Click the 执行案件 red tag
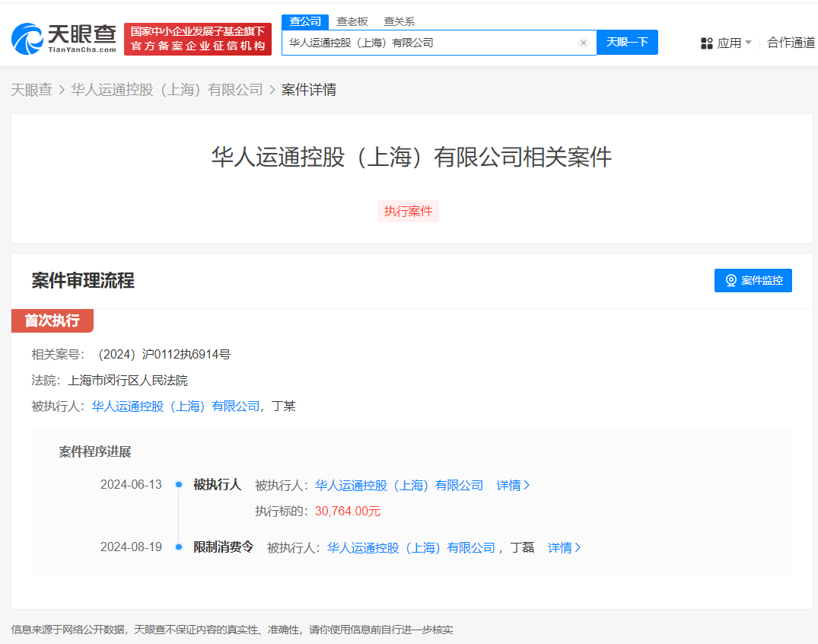Image resolution: width=818 pixels, height=644 pixels. (408, 211)
